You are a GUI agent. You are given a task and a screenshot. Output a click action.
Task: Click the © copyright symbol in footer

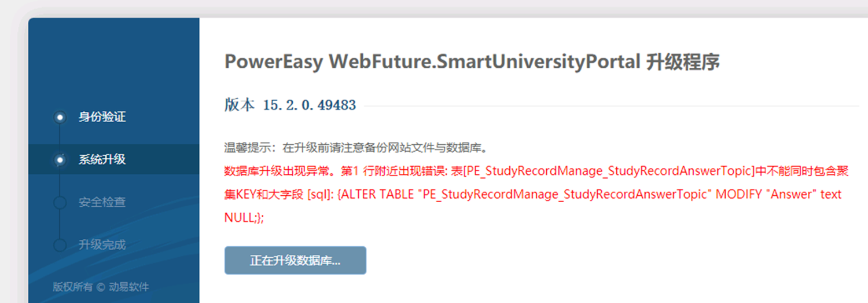click(x=100, y=287)
